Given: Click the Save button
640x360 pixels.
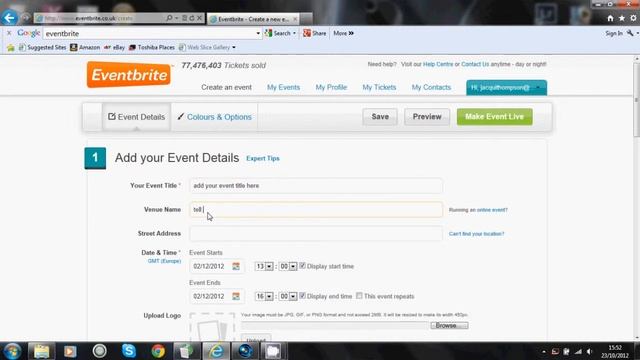Looking at the screenshot, I should tap(380, 117).
